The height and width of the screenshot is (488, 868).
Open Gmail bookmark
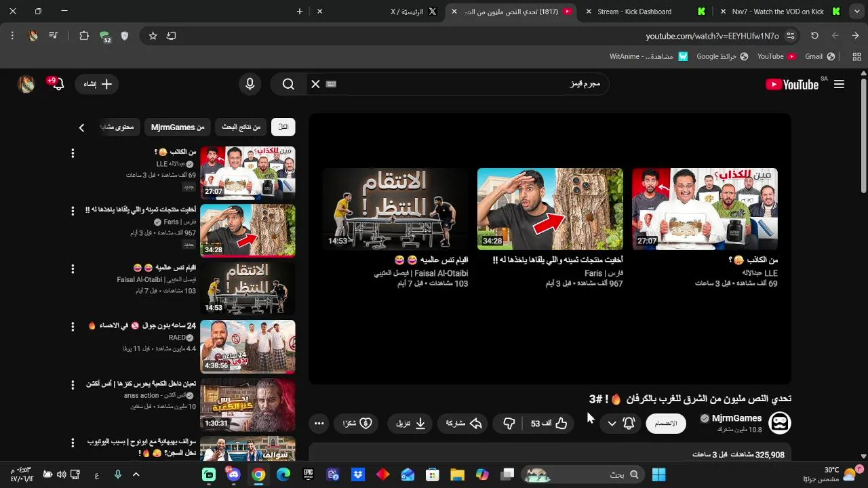coord(820,56)
